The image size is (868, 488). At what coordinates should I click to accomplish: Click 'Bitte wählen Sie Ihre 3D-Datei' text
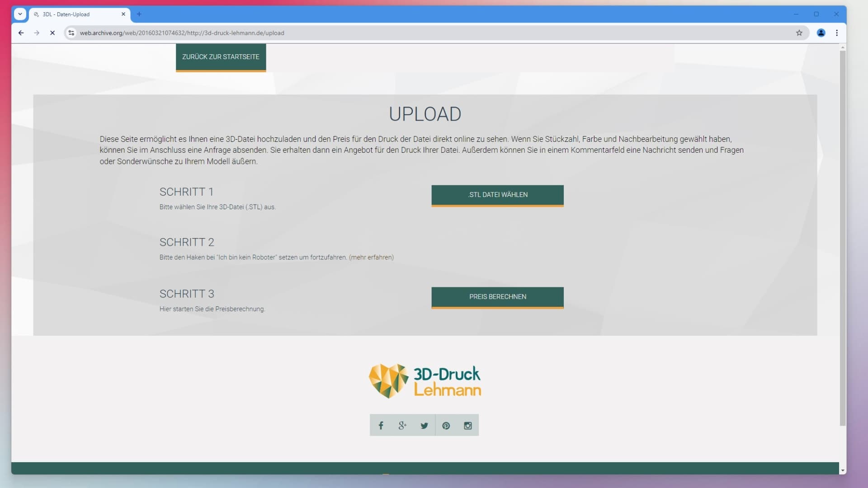tap(217, 207)
